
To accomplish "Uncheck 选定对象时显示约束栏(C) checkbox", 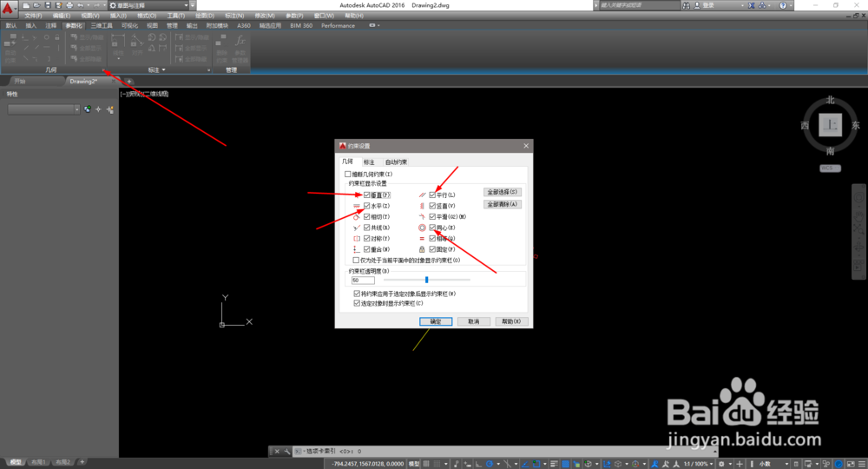I will point(357,303).
